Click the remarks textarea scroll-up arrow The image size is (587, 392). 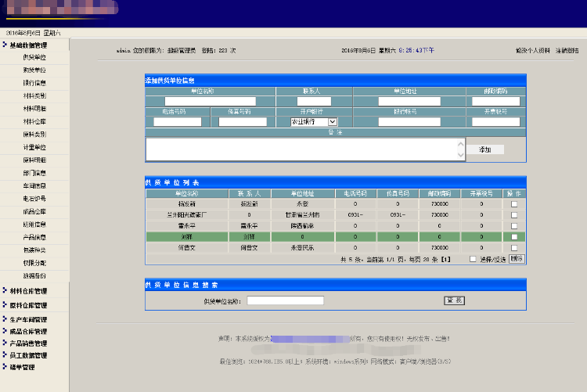[x=461, y=144]
